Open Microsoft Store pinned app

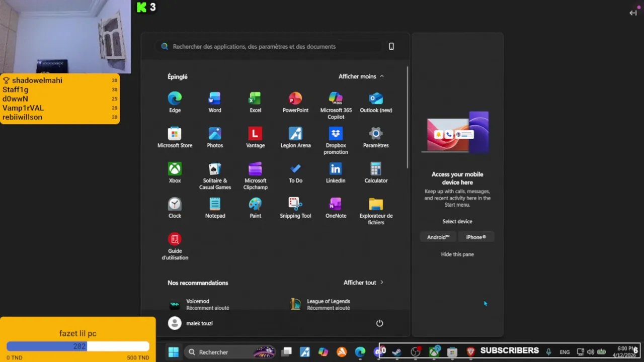coord(175,138)
